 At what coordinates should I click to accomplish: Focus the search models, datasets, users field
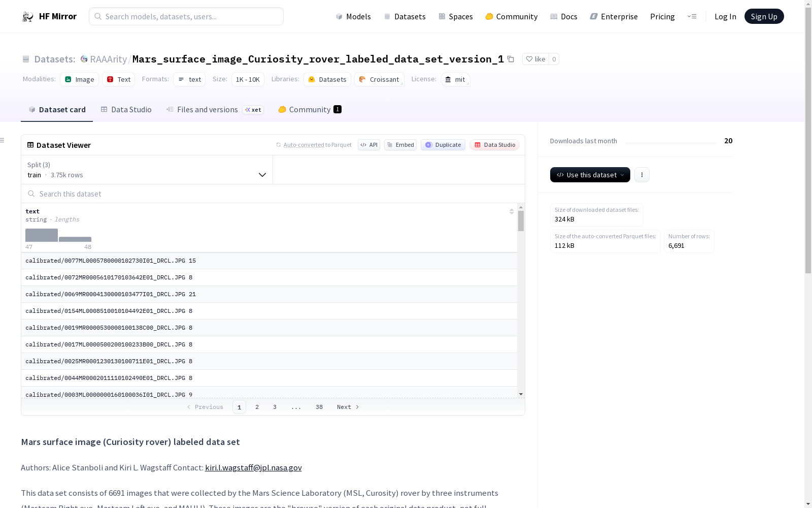click(186, 16)
